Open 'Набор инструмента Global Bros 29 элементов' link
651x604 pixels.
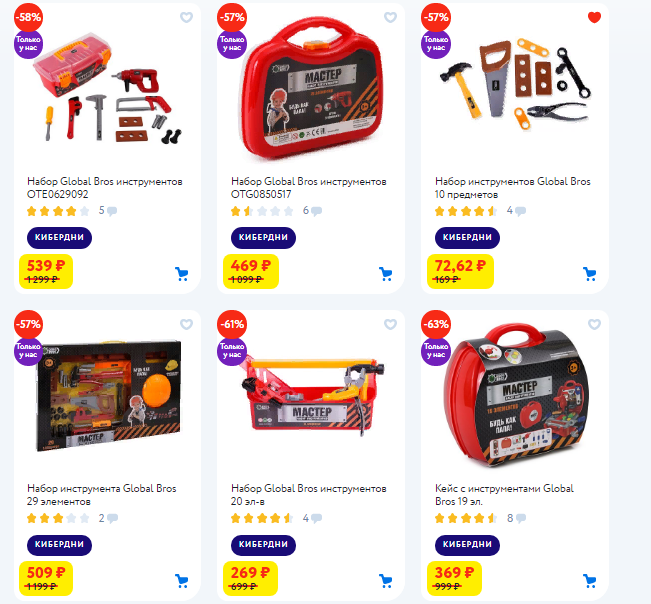[x=102, y=495]
